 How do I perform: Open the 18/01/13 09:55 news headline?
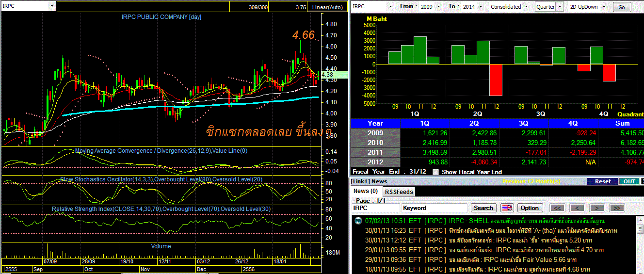[478, 269]
